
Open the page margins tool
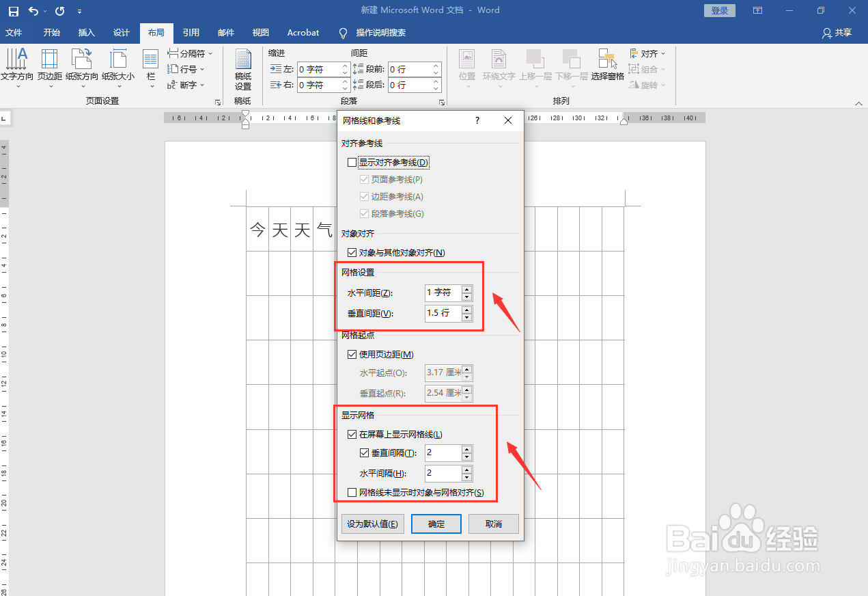click(50, 69)
